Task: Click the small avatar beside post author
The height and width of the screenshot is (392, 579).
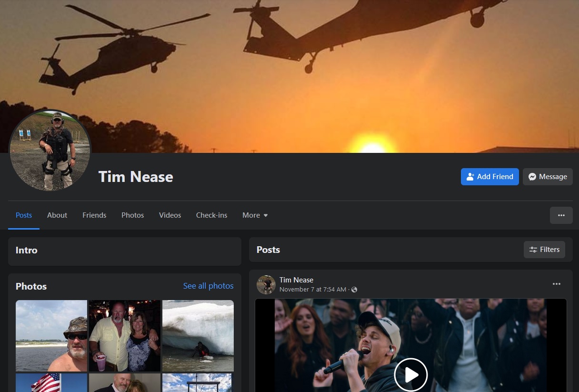Action: pos(266,285)
